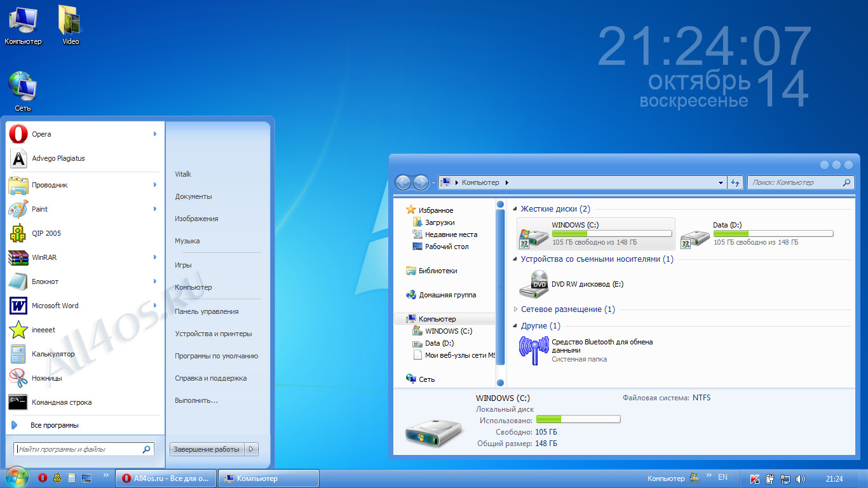Click the network tray icon

pos(785,479)
